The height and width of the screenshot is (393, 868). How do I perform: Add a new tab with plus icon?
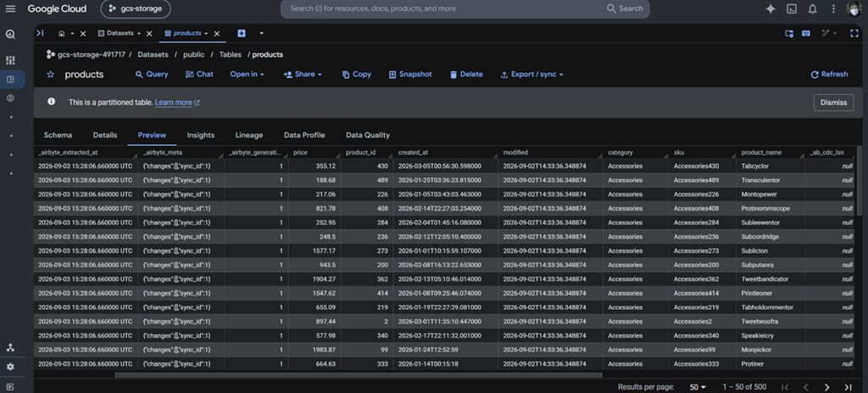(x=242, y=33)
